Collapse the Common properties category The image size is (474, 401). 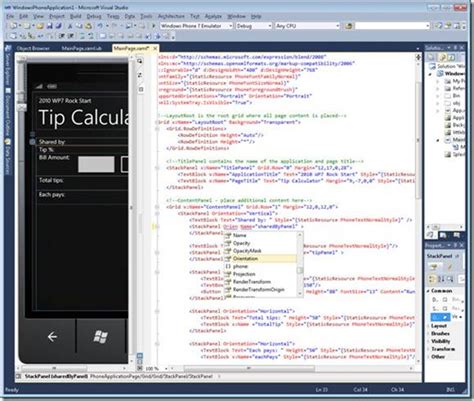pos(428,291)
